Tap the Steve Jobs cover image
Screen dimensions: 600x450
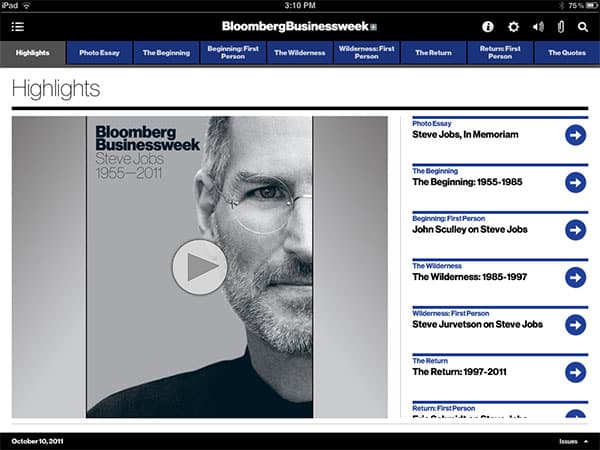(x=199, y=267)
